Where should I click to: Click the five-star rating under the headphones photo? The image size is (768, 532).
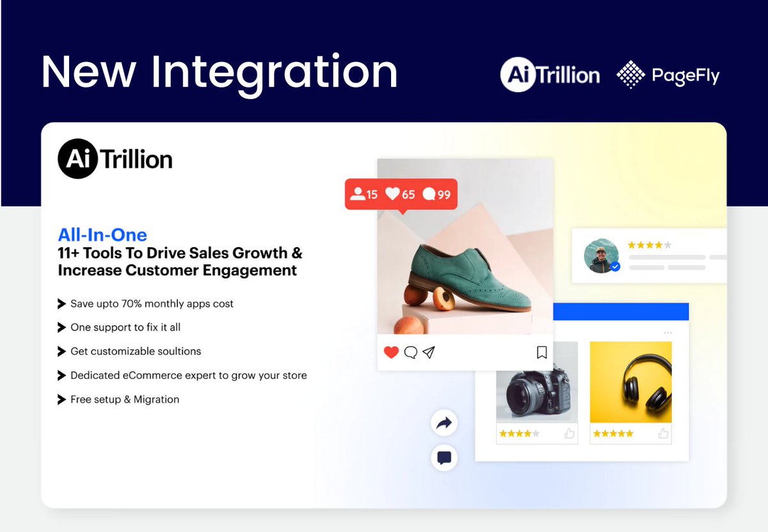(613, 433)
